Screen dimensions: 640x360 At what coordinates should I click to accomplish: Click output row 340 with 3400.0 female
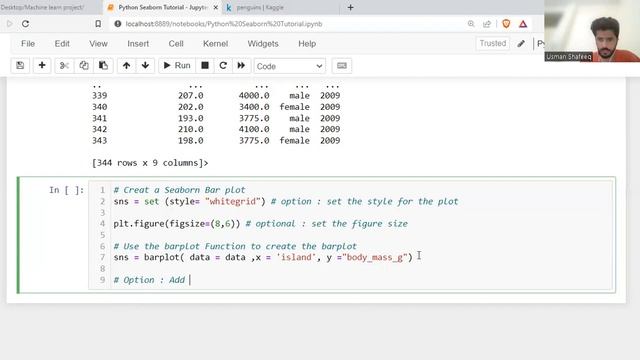click(x=216, y=107)
